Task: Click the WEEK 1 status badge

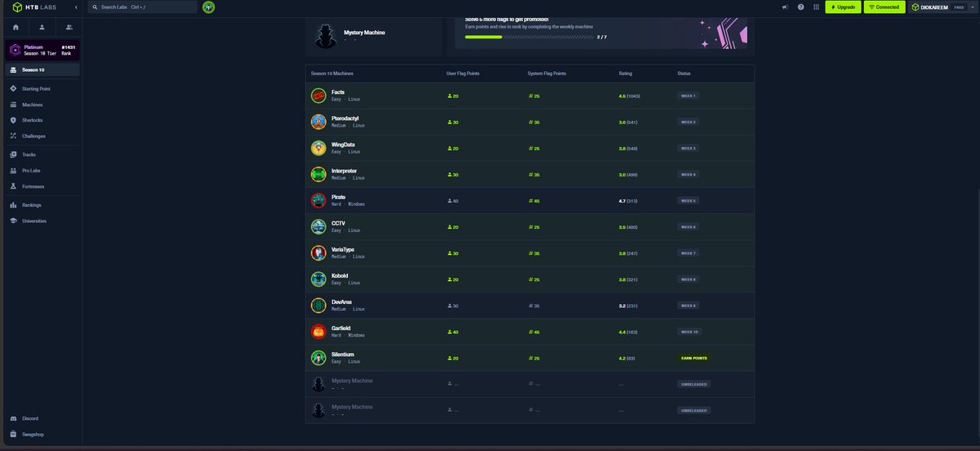Action: point(688,96)
